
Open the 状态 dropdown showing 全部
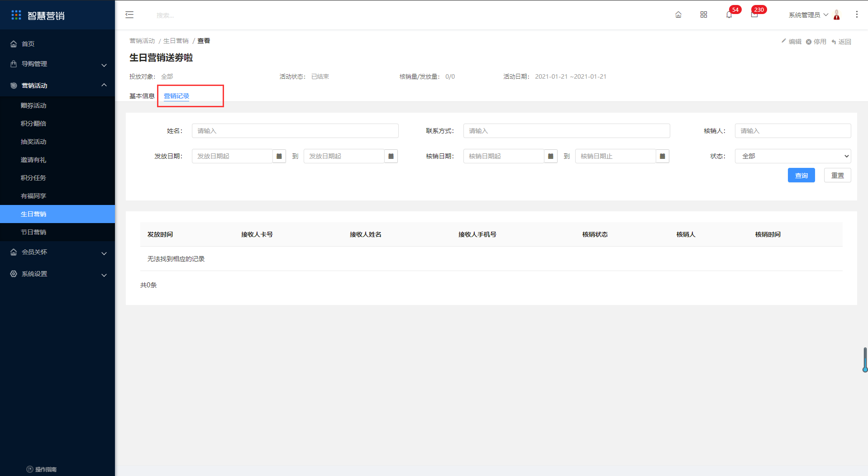click(793, 156)
